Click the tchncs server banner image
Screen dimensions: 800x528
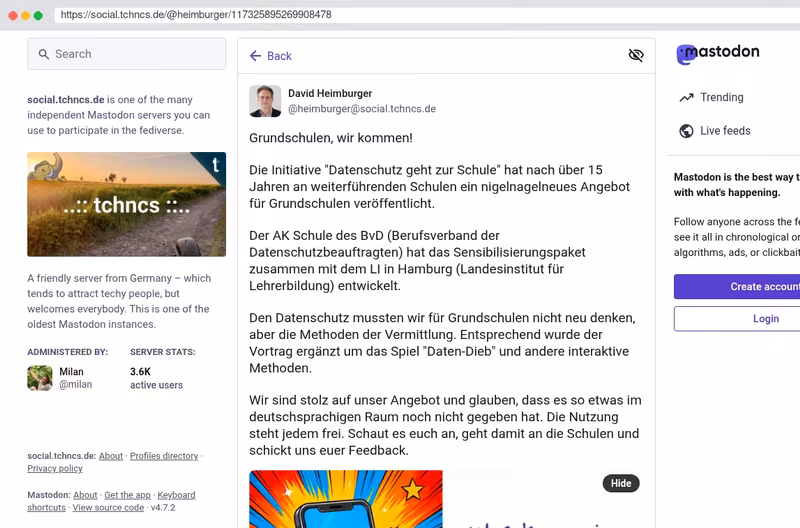127,204
